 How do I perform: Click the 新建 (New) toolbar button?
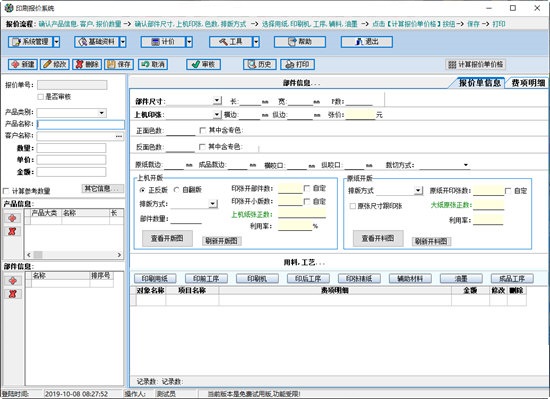tap(23, 65)
